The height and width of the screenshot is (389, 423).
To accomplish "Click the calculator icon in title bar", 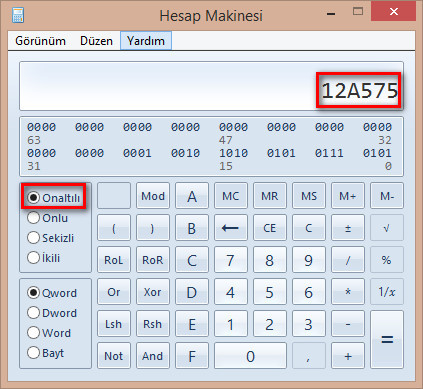I will 18,15.
